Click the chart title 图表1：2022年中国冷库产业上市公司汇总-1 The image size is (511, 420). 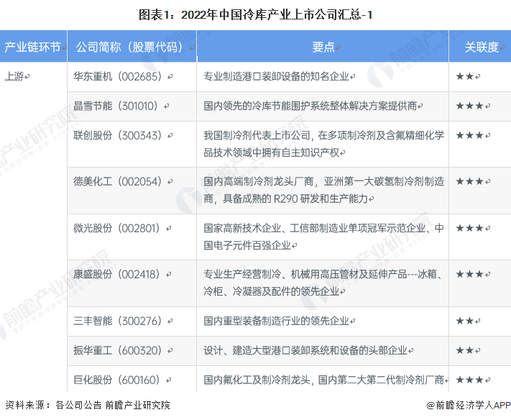click(x=256, y=15)
